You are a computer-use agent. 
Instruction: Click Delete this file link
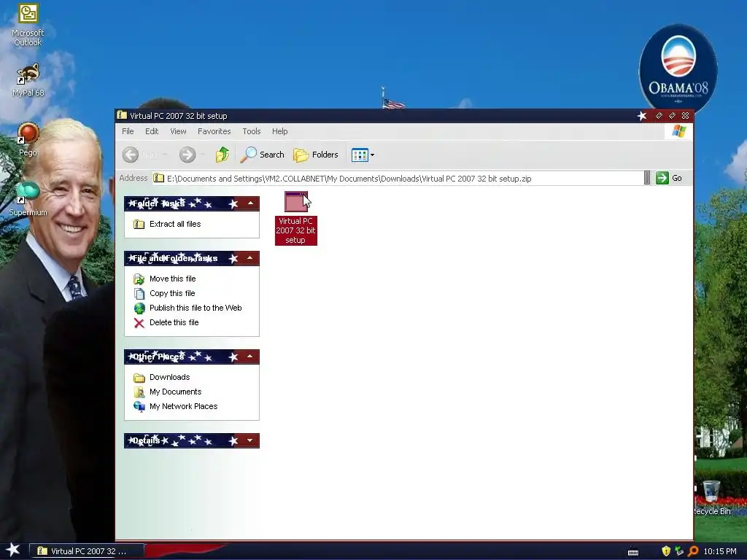click(174, 323)
